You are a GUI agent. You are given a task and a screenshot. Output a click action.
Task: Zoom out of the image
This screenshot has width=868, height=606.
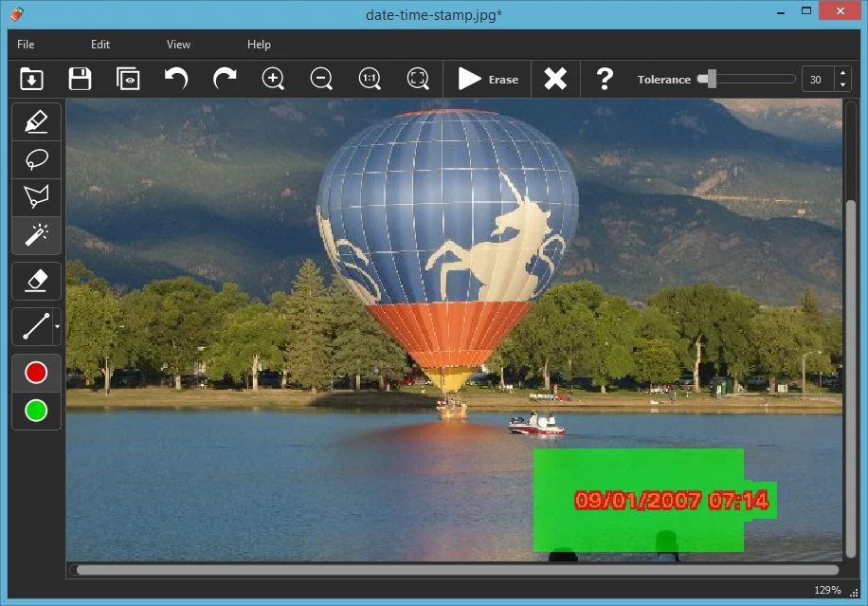[x=321, y=79]
